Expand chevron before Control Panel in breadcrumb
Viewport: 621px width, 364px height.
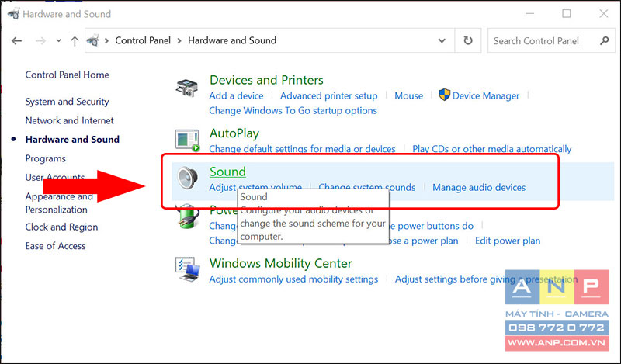tap(106, 40)
